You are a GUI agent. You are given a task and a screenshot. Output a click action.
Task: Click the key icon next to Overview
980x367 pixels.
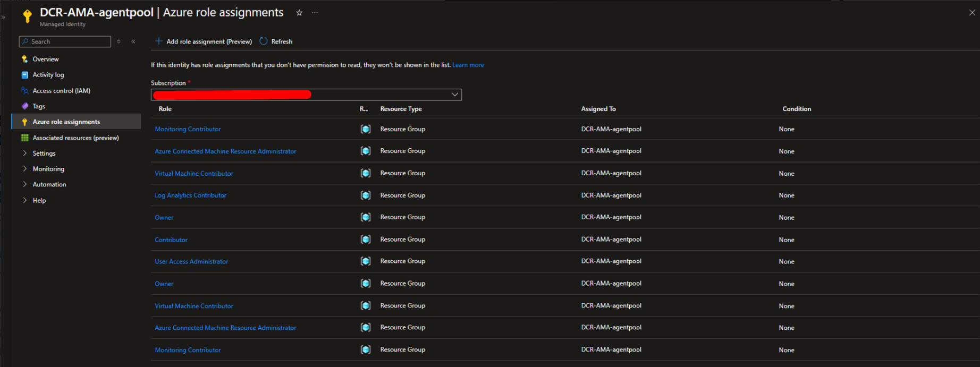click(x=25, y=59)
